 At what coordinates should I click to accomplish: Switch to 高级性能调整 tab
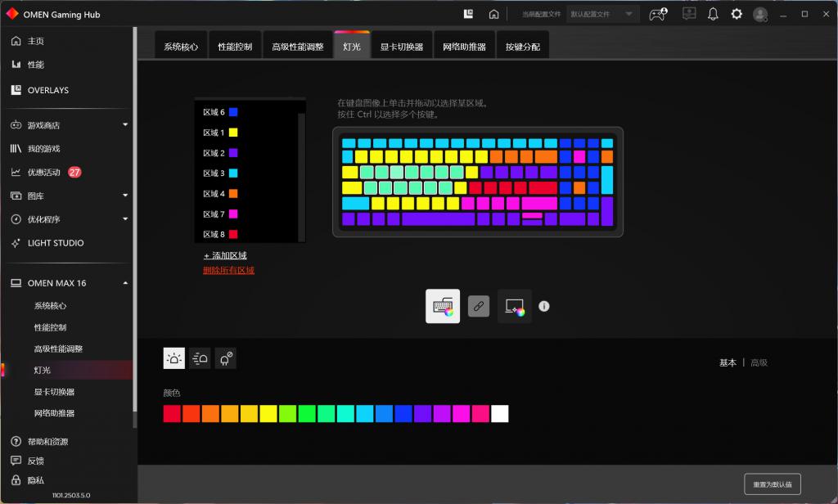coord(298,46)
